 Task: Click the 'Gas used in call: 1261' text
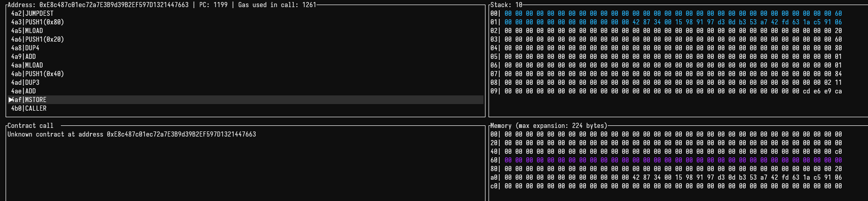click(x=277, y=5)
